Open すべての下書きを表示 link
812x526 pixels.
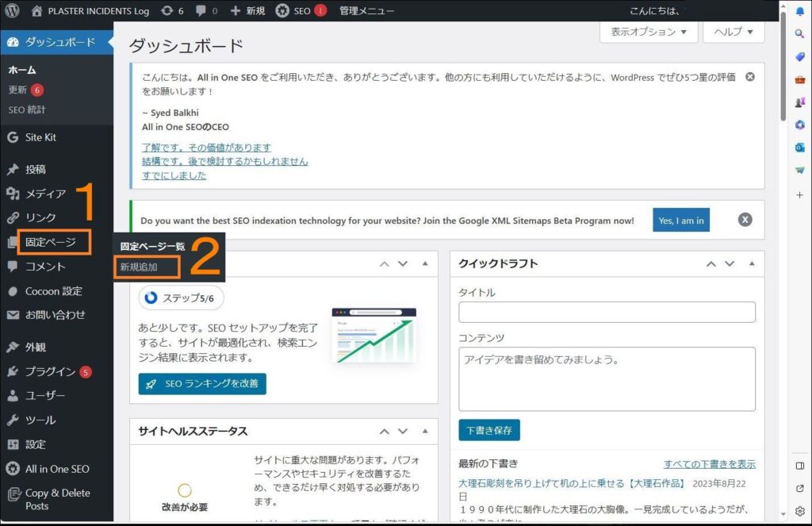(x=710, y=464)
